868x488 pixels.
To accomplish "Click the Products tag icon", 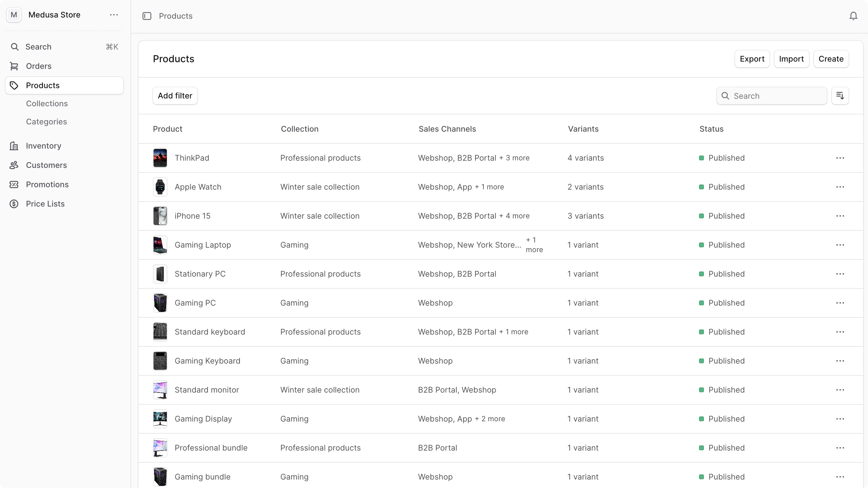I will click(x=14, y=85).
